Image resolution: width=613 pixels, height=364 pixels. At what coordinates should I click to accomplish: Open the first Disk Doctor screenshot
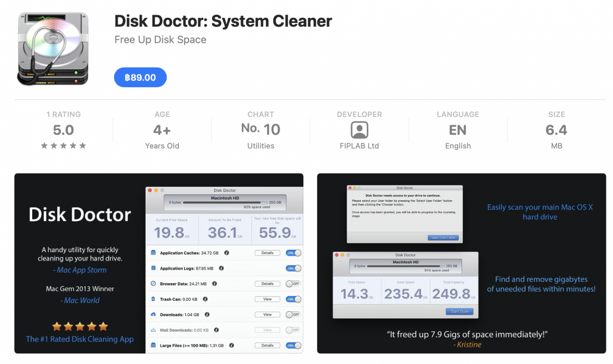click(x=159, y=263)
